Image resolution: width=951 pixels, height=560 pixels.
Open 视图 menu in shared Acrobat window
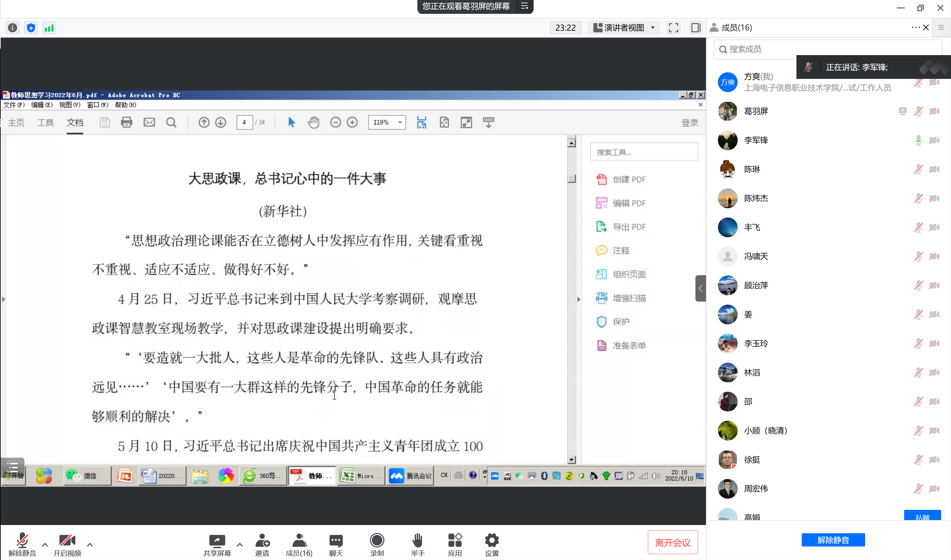click(x=70, y=105)
